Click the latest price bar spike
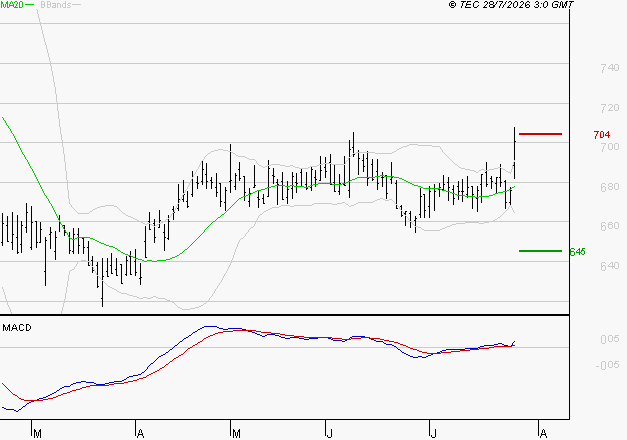 coord(515,153)
